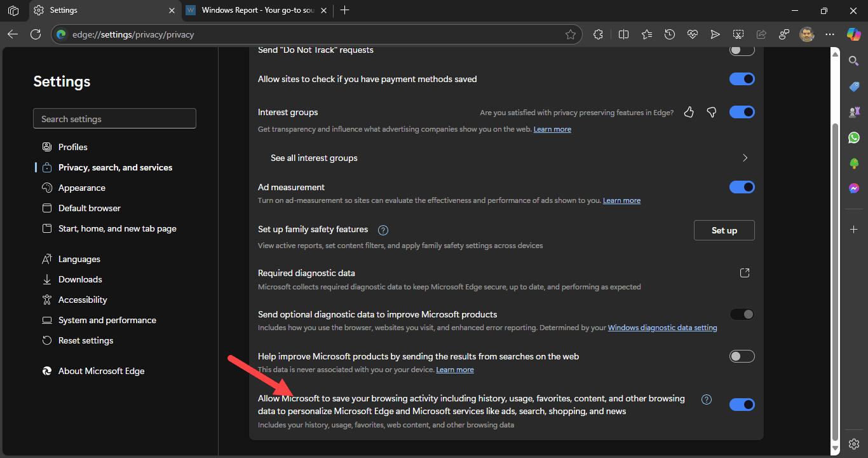
Task: Give thumbs down for Interest groups
Action: tap(712, 113)
